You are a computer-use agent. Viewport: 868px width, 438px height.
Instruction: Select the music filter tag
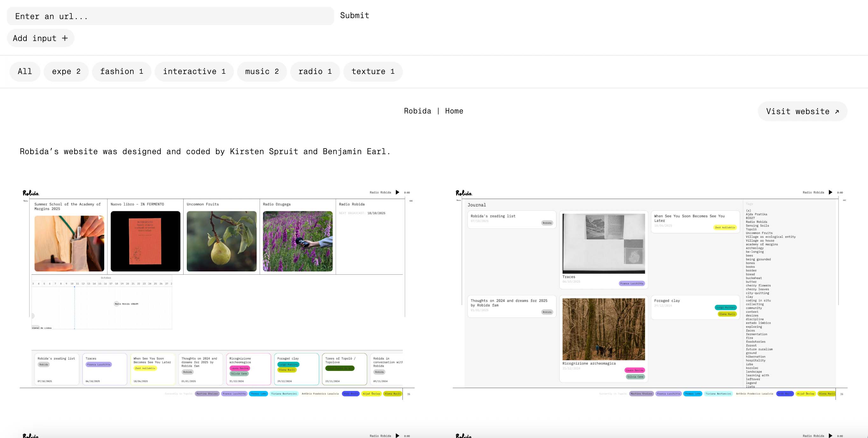coord(262,72)
